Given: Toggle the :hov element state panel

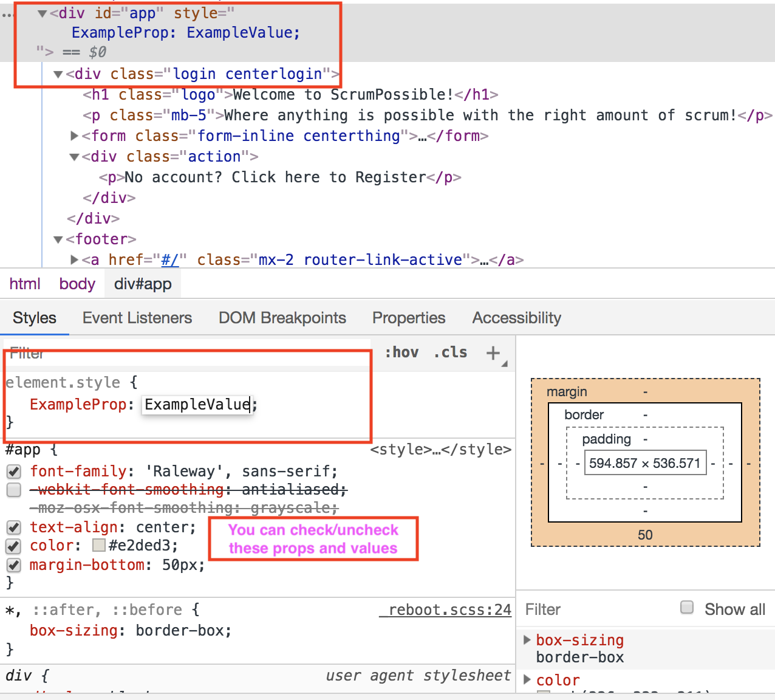Looking at the screenshot, I should [402, 352].
